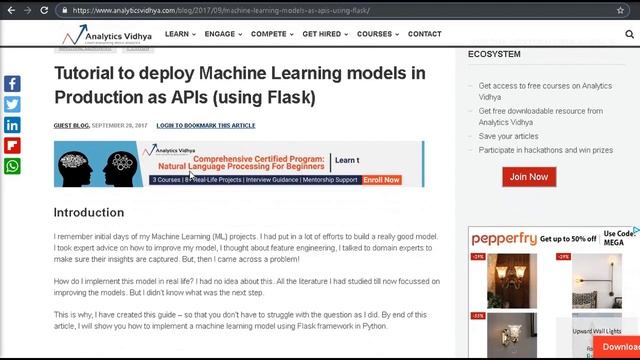Bookmark the page with the star icon
Screen dimensions: 640x360
[620, 11]
